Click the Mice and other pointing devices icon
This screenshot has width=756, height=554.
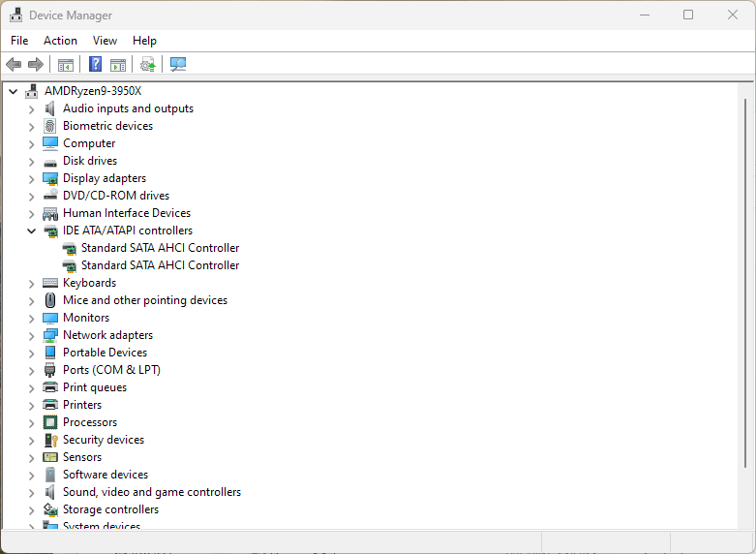[x=50, y=300]
